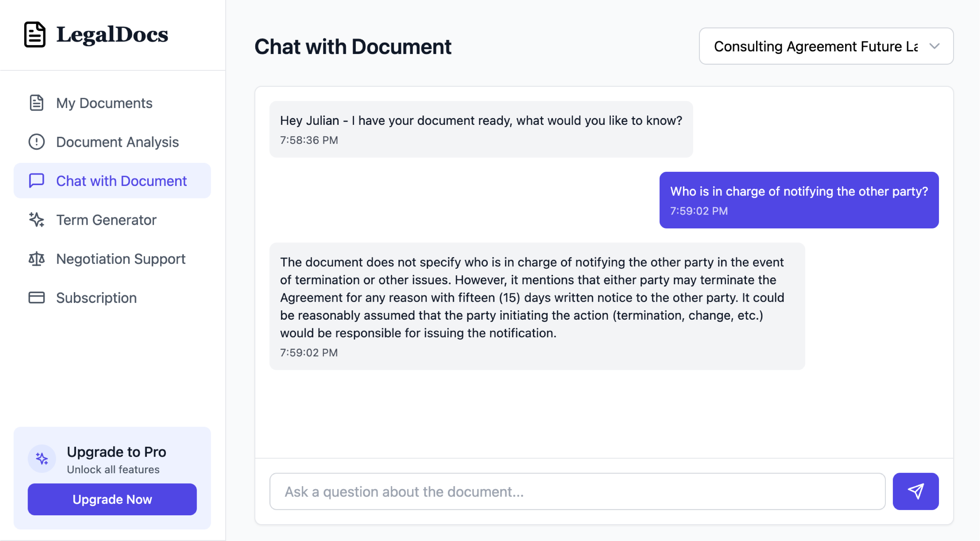
Task: Click the LegalDocs brand name text
Action: point(112,34)
